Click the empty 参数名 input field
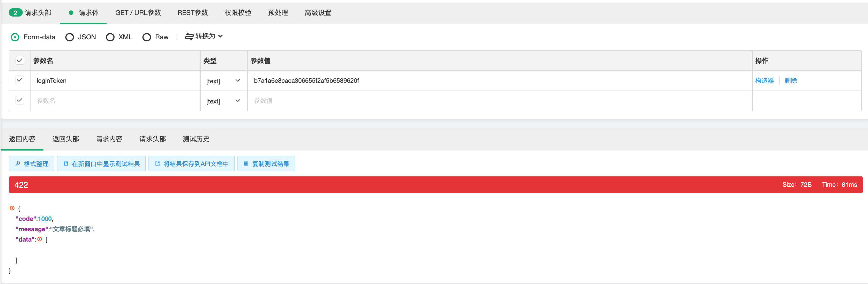 tap(115, 101)
